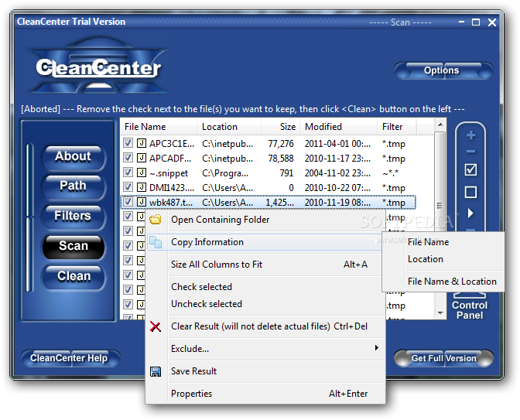Screen dimensions: 520x420
Task: Open the Filters section
Action: tap(74, 217)
